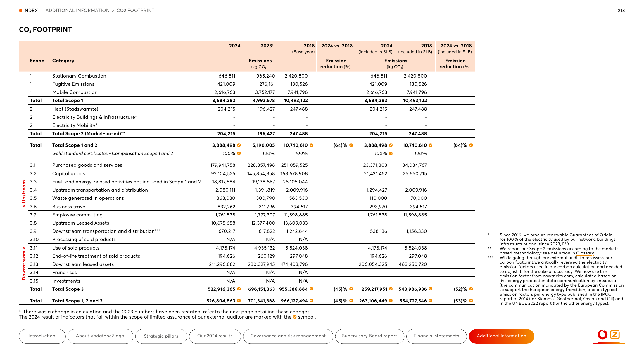Click the checkmark beside (53)% reduction
The height and width of the screenshot is (363, 644).
click(x=471, y=301)
